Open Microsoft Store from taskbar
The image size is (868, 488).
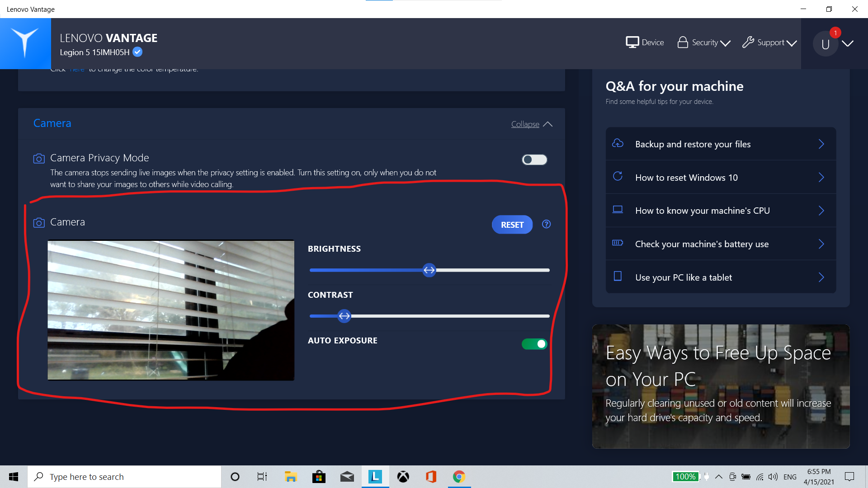(x=319, y=477)
